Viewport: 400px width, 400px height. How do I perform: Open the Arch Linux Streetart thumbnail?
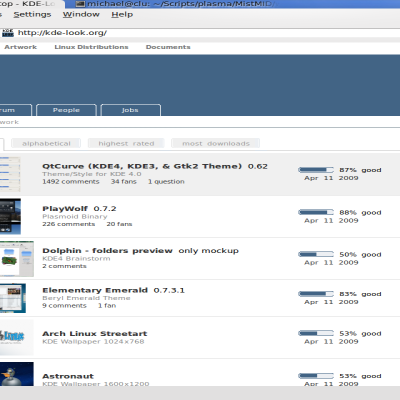pyautogui.click(x=17, y=337)
